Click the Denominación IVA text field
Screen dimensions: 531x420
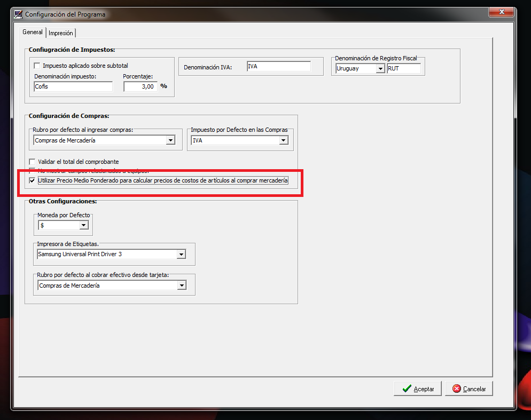pyautogui.click(x=278, y=67)
